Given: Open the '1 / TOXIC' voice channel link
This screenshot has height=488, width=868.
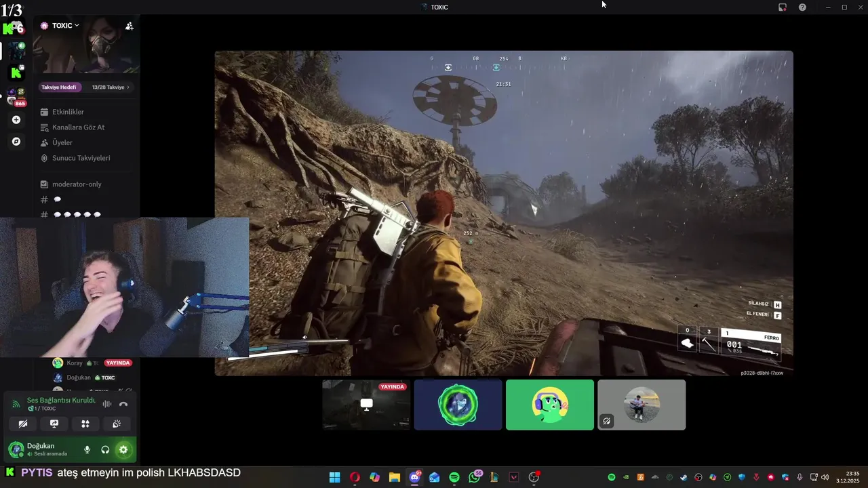Looking at the screenshot, I should coord(42,409).
